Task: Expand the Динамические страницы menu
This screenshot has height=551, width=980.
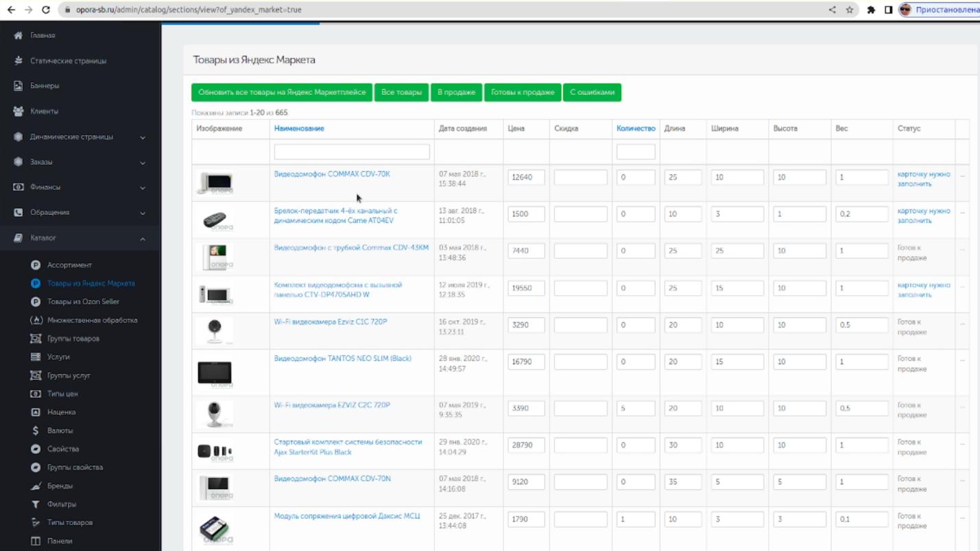Action: (x=143, y=137)
